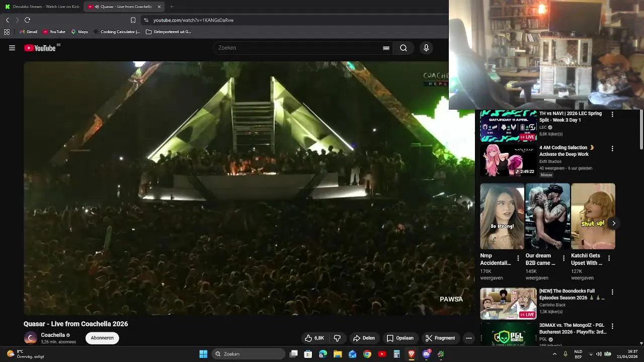The image size is (644, 362).
Task: Dislike the video with thumbs down
Action: (x=338, y=338)
